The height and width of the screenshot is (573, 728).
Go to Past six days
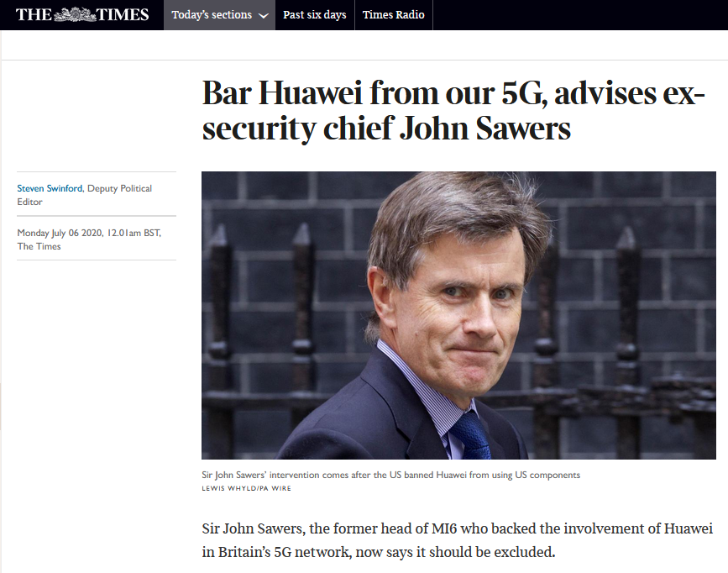(x=315, y=15)
